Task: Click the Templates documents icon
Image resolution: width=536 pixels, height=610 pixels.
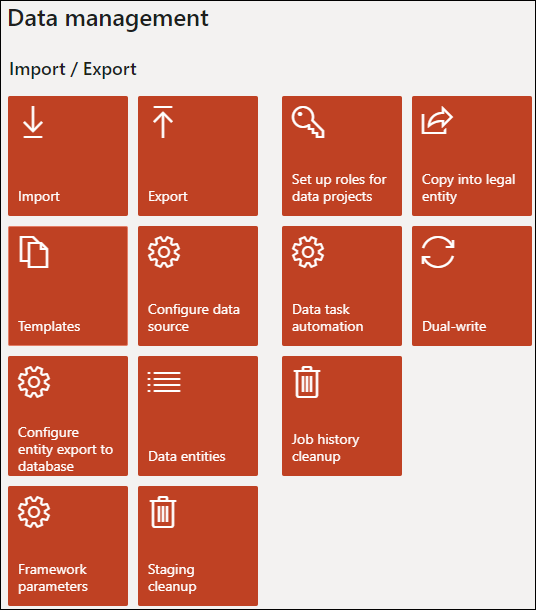Action: tap(34, 252)
